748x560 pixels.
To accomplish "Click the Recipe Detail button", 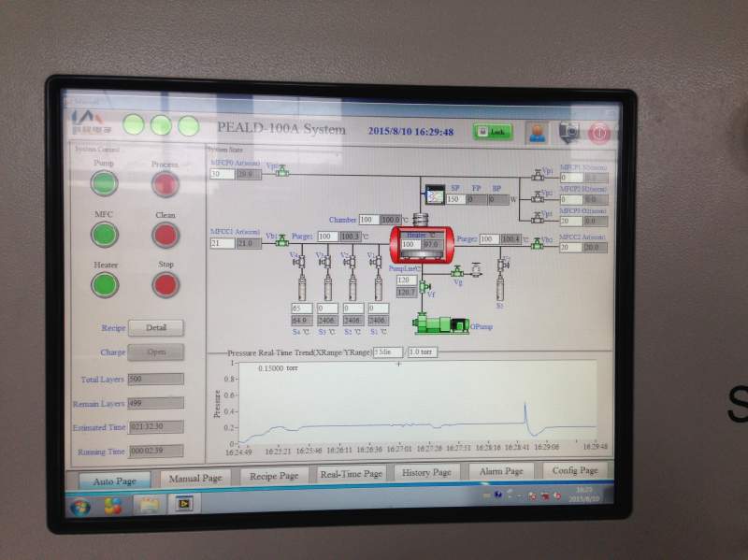I will [x=156, y=328].
